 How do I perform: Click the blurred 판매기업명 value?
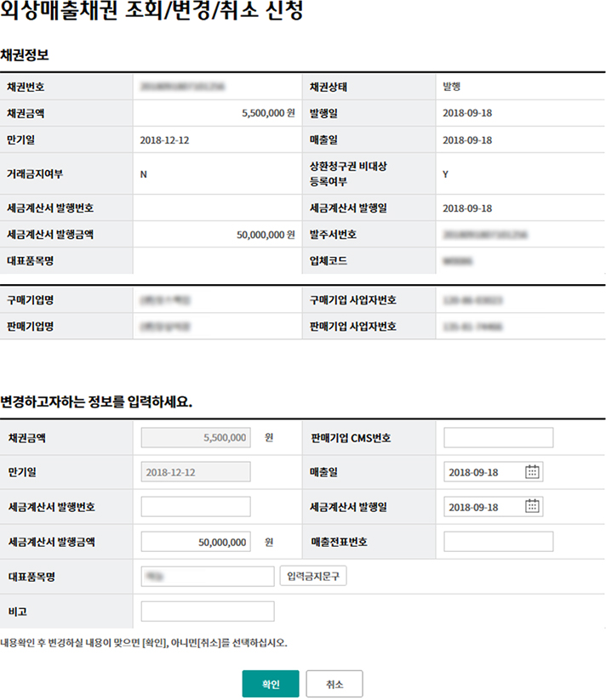coord(165,326)
